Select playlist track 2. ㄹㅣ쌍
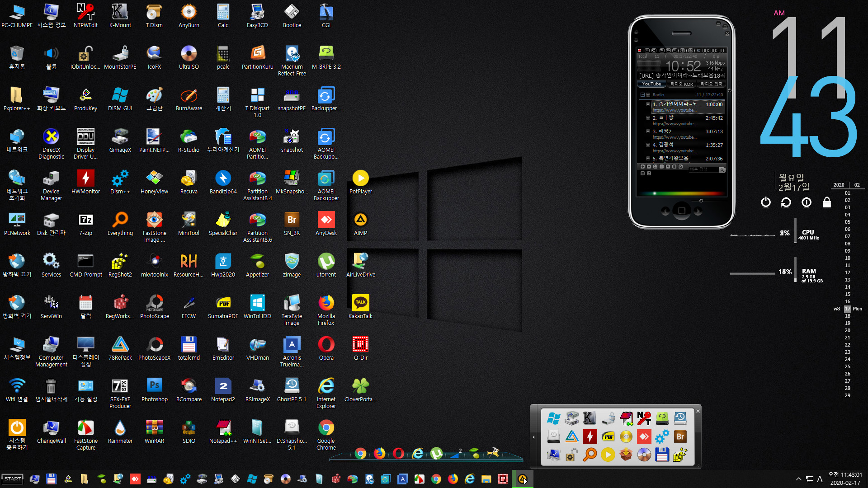The width and height of the screenshot is (868, 488). coord(687,120)
